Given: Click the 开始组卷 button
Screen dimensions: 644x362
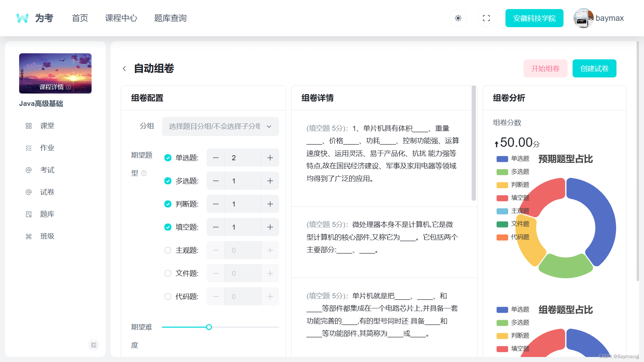Looking at the screenshot, I should click(x=545, y=68).
